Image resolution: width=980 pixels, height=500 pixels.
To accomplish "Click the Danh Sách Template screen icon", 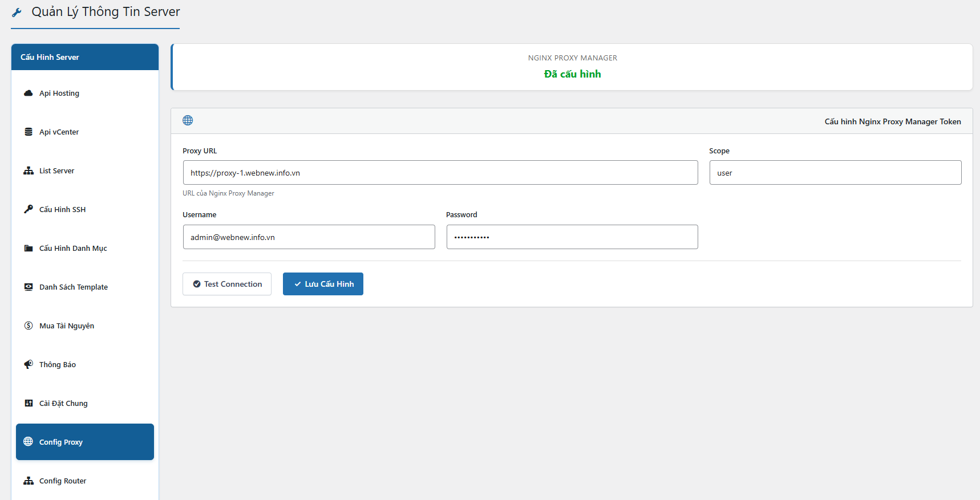I will click(x=29, y=287).
